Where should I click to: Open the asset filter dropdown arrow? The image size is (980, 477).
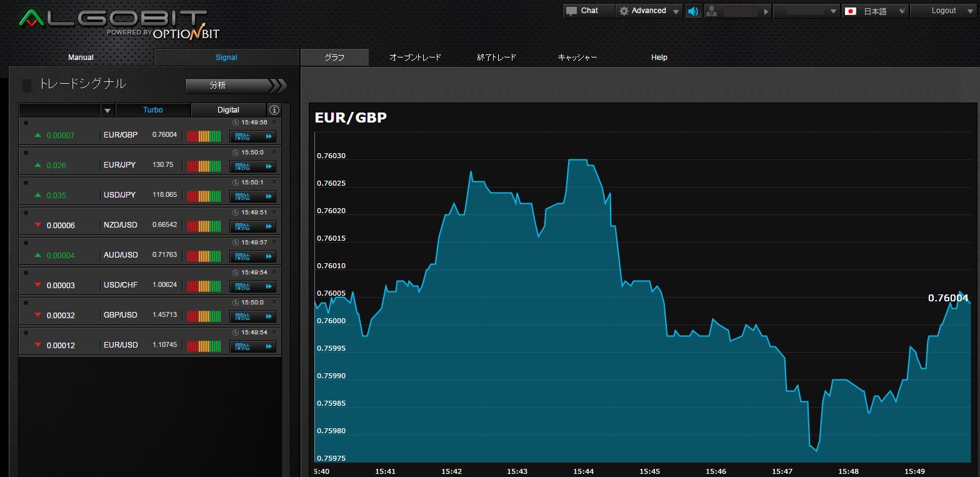(107, 111)
